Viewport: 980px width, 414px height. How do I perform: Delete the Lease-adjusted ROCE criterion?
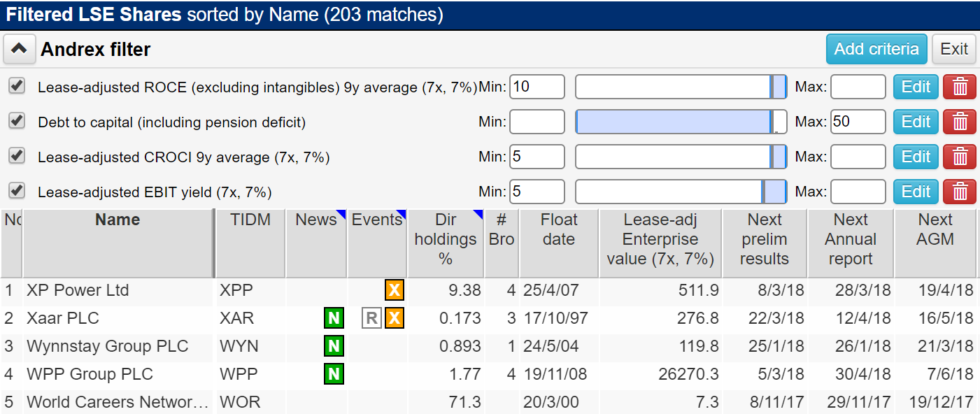pos(960,87)
